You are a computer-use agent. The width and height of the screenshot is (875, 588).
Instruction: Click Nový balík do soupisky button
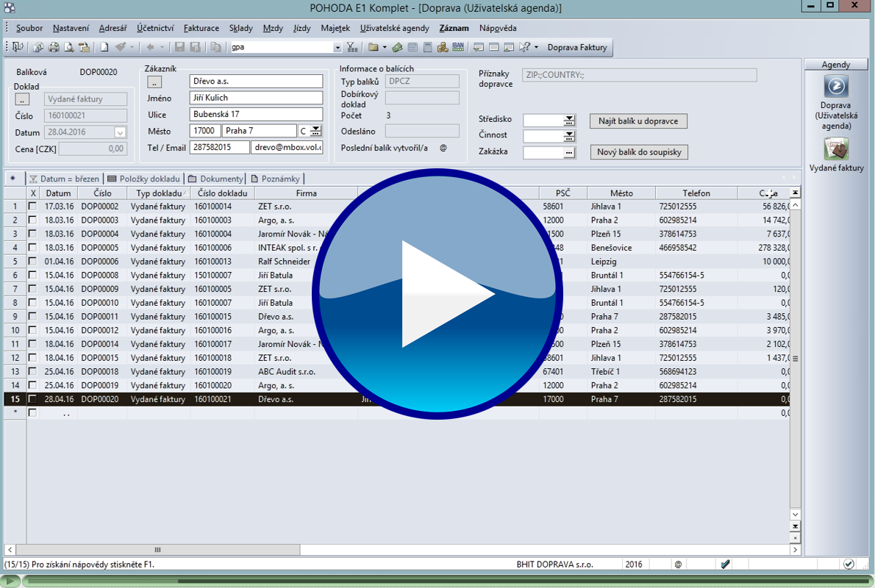click(x=639, y=151)
